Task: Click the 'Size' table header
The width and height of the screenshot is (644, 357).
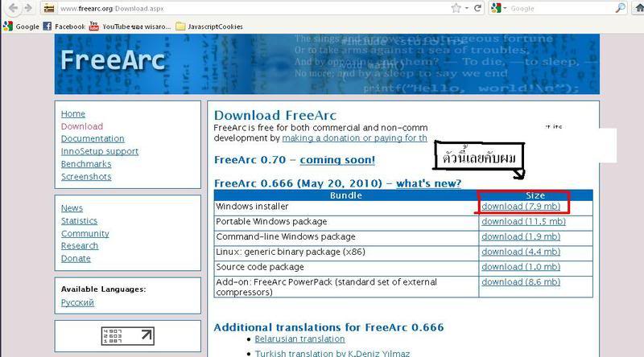Action: [535, 195]
